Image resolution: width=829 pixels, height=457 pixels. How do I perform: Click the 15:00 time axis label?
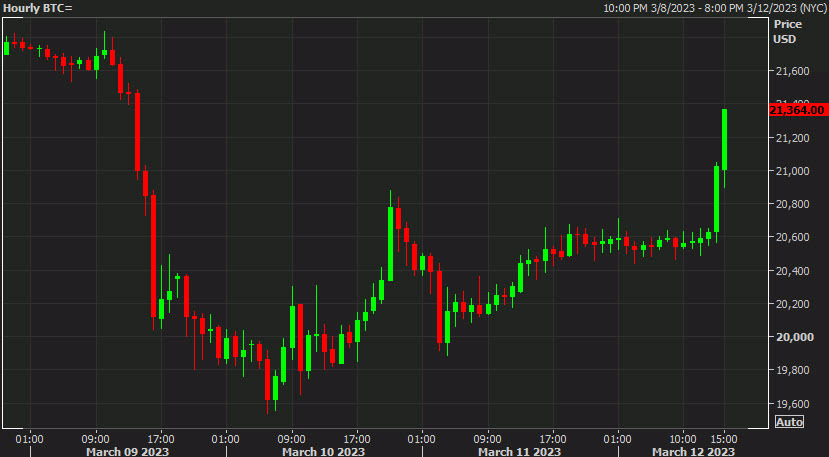[x=724, y=439]
